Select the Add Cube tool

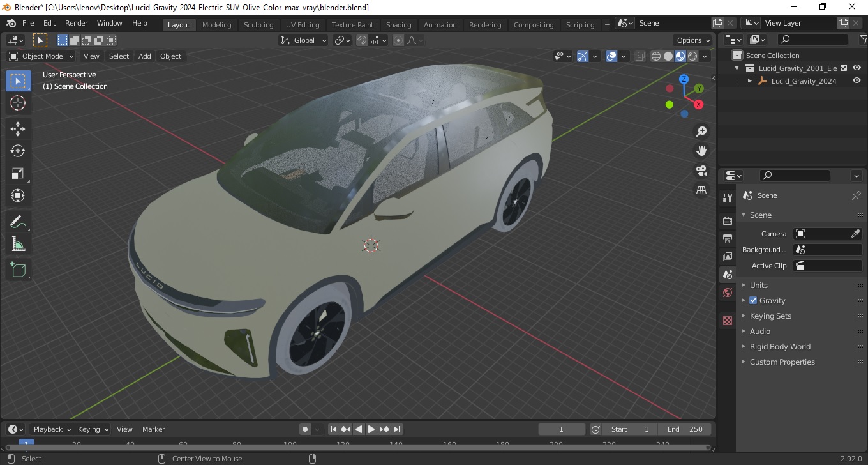pos(18,270)
